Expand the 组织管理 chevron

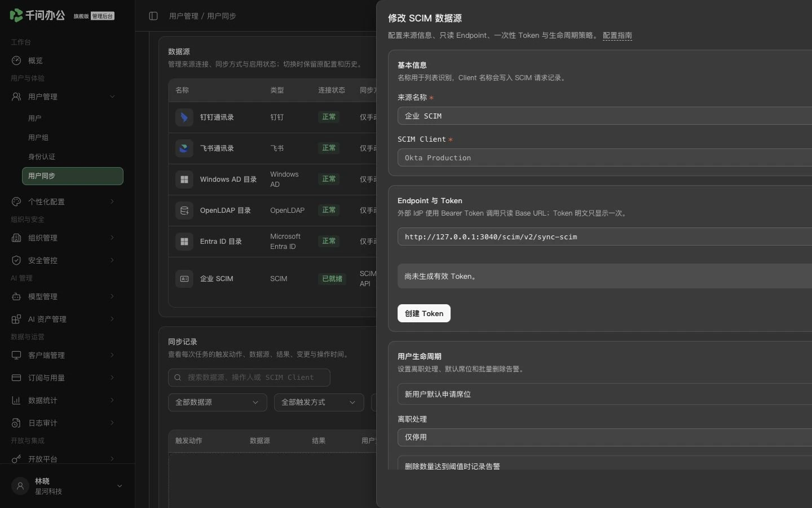click(x=112, y=238)
